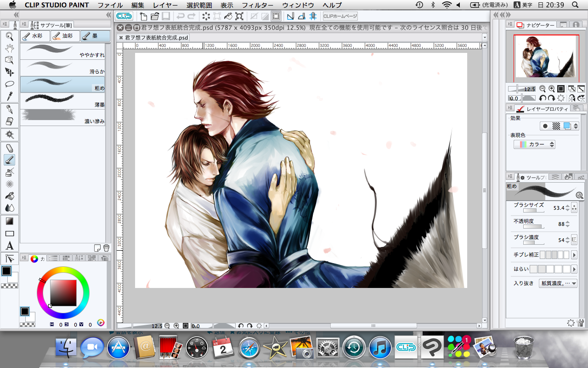Open the Navigator panel menu
588x368 pixels.
510,24
